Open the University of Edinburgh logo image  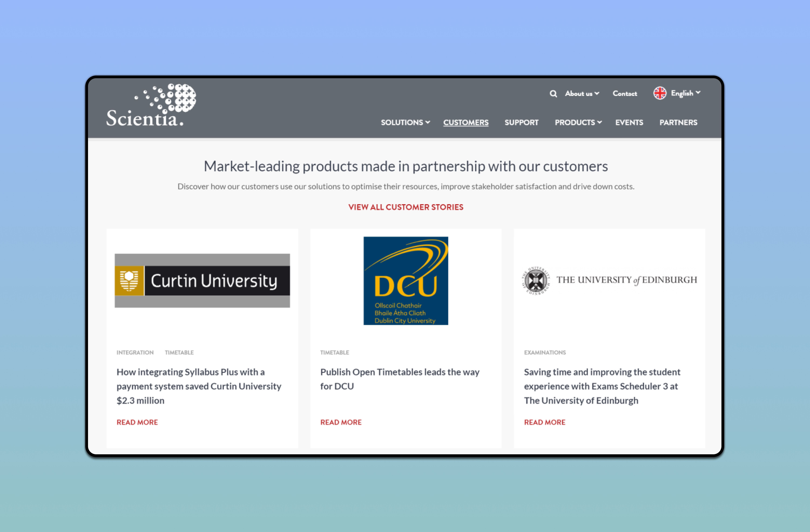pyautogui.click(x=609, y=280)
